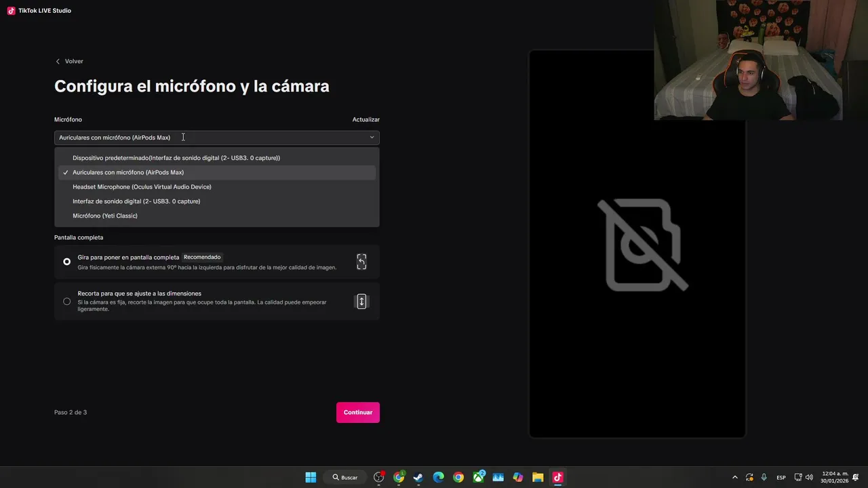Click the Micrófono field showing AirPods Max
Viewport: 868px width, 488px height.
(x=217, y=138)
